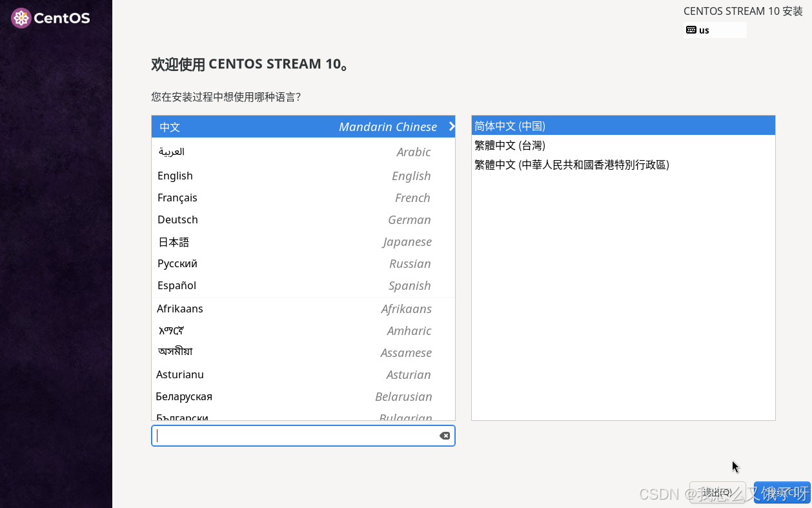The image size is (812, 508).
Task: Choose 繁體中文 (台灣) locale
Action: [x=624, y=145]
